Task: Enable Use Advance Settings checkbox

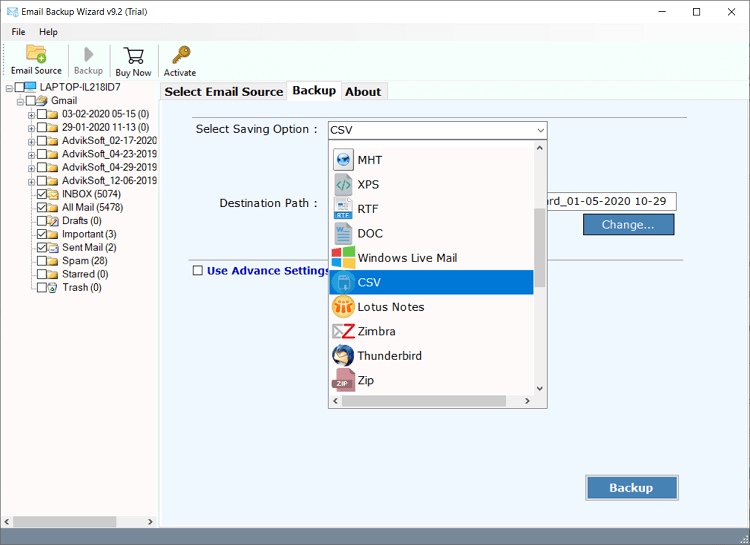Action: (x=198, y=270)
